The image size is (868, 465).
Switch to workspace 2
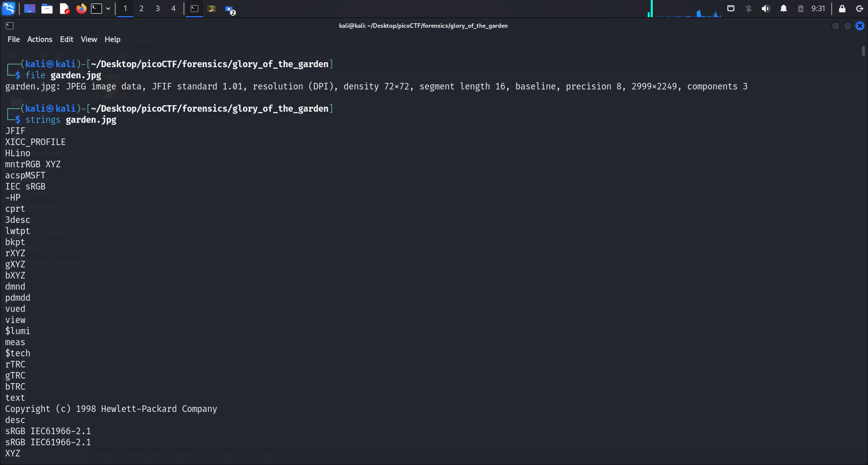pyautogui.click(x=141, y=9)
